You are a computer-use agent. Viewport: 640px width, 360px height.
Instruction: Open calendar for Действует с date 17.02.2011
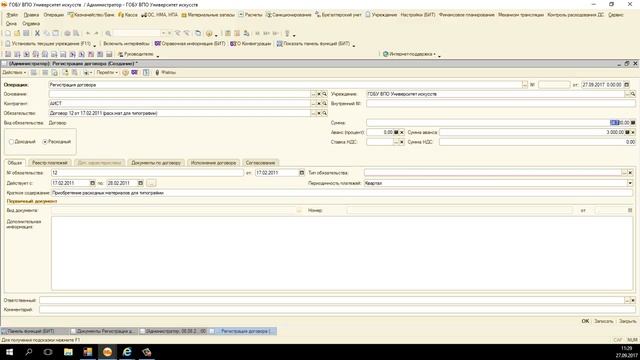tap(92, 183)
